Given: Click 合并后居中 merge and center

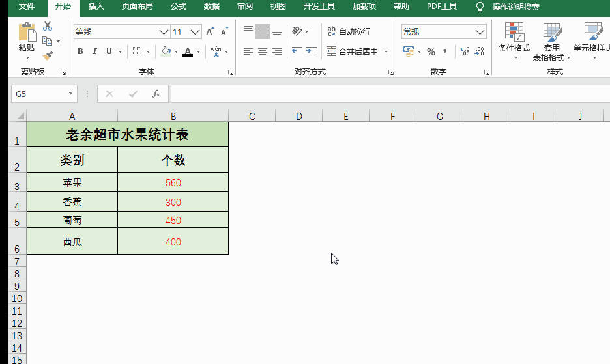Looking at the screenshot, I should [x=353, y=51].
